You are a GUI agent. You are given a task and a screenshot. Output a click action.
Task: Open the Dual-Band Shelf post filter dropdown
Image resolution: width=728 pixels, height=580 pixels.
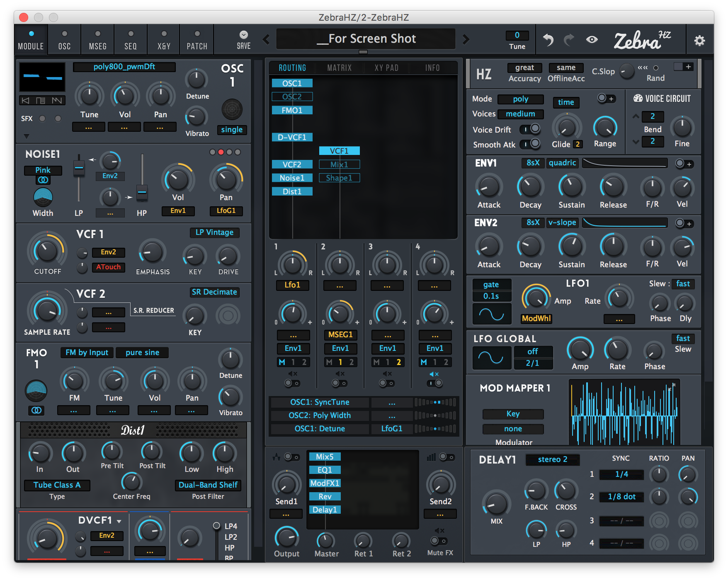point(208,485)
